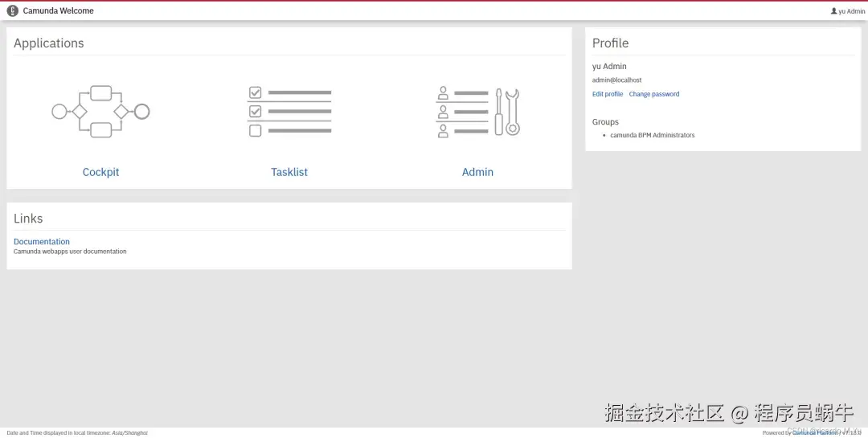Click the Profile section heading
The height and width of the screenshot is (438, 868).
tap(610, 43)
